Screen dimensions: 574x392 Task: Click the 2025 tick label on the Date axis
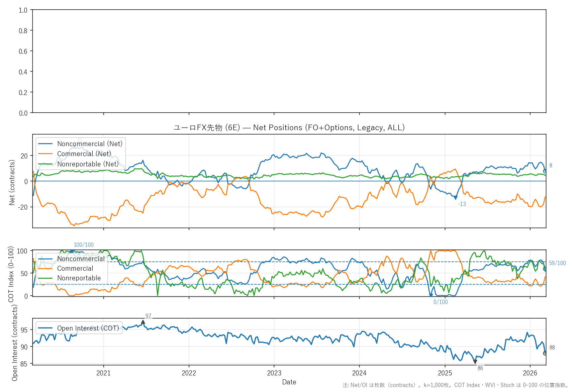click(x=445, y=373)
